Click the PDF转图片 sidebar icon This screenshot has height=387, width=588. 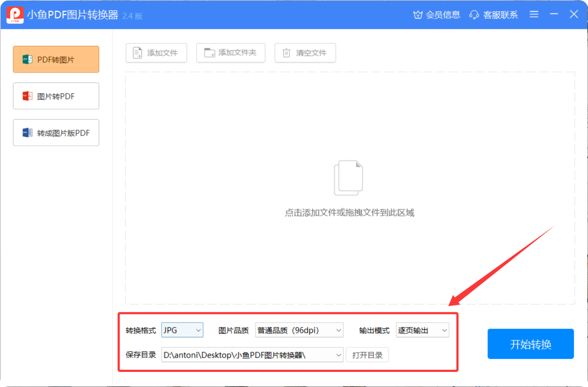coord(27,60)
